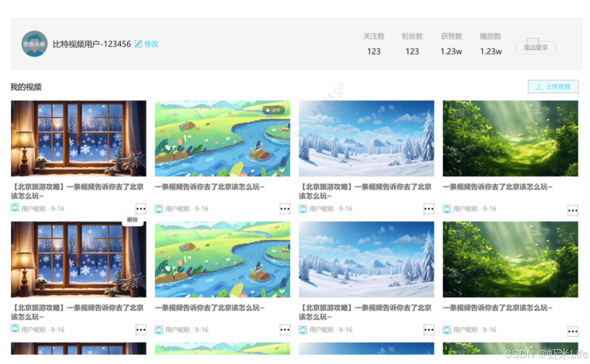Open the 关注数 123 stat
Image resolution: width=590 pixels, height=364 pixels.
pos(374,44)
